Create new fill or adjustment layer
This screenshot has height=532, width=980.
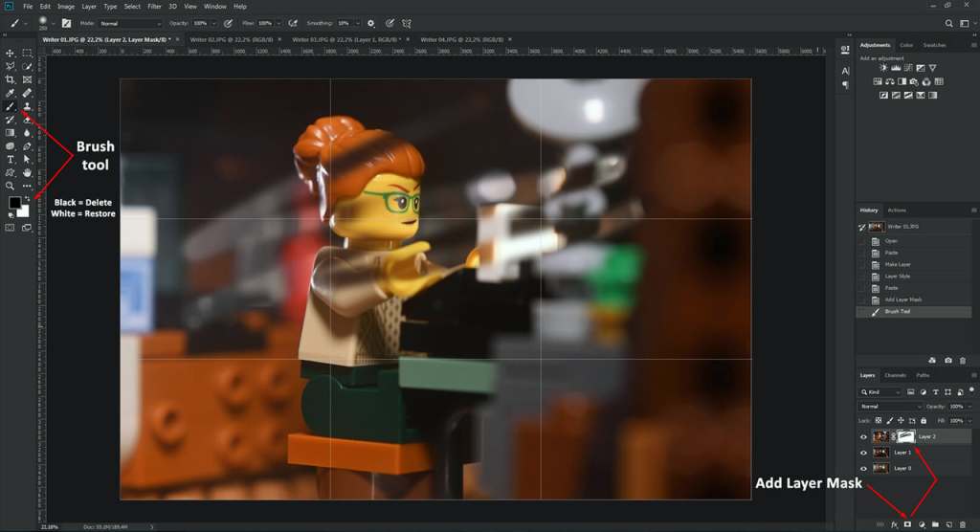click(922, 524)
